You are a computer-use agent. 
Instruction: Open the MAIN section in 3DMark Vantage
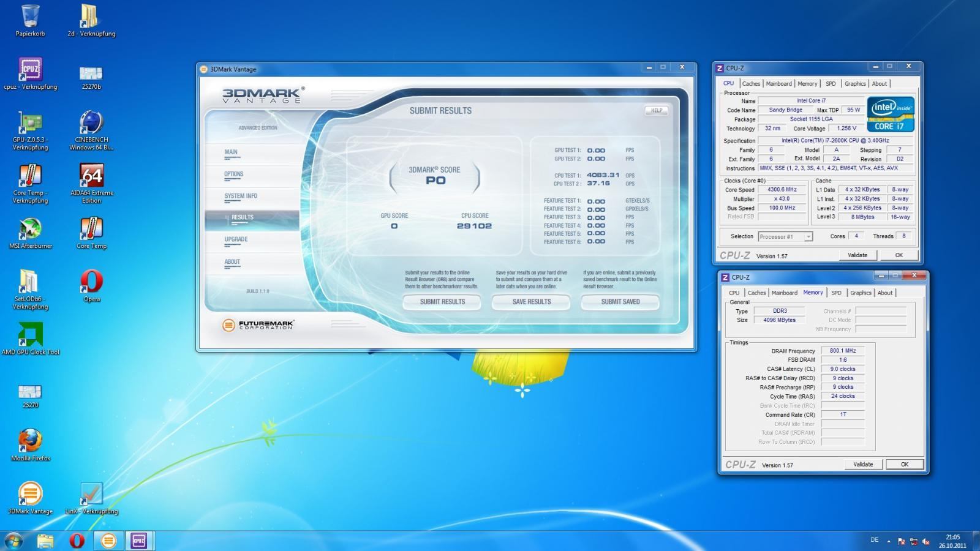(x=231, y=152)
